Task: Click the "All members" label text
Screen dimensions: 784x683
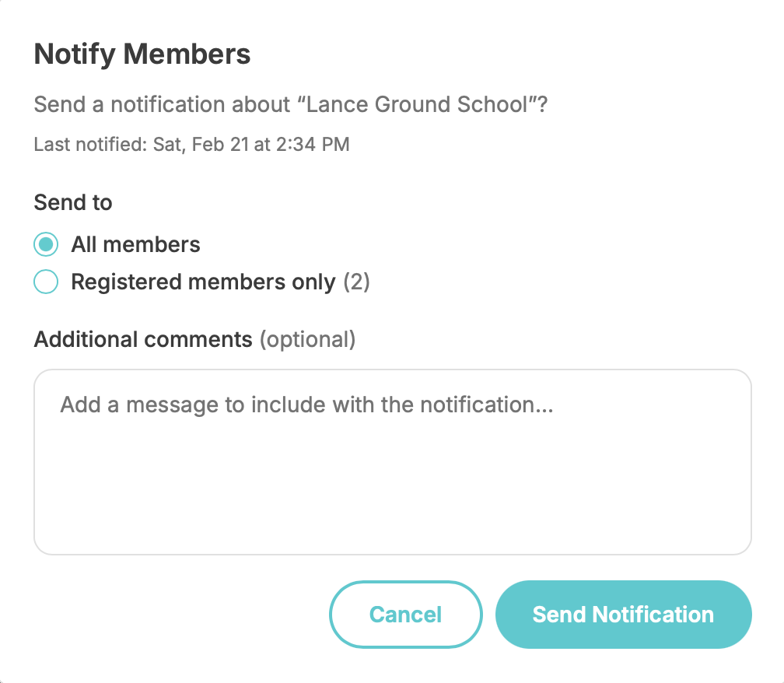Action: point(135,244)
